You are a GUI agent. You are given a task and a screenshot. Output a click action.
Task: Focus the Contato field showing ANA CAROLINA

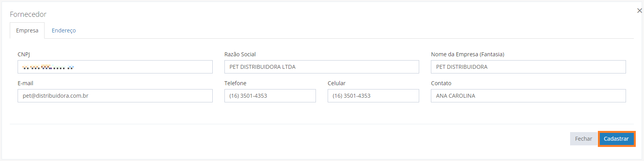coord(528,96)
